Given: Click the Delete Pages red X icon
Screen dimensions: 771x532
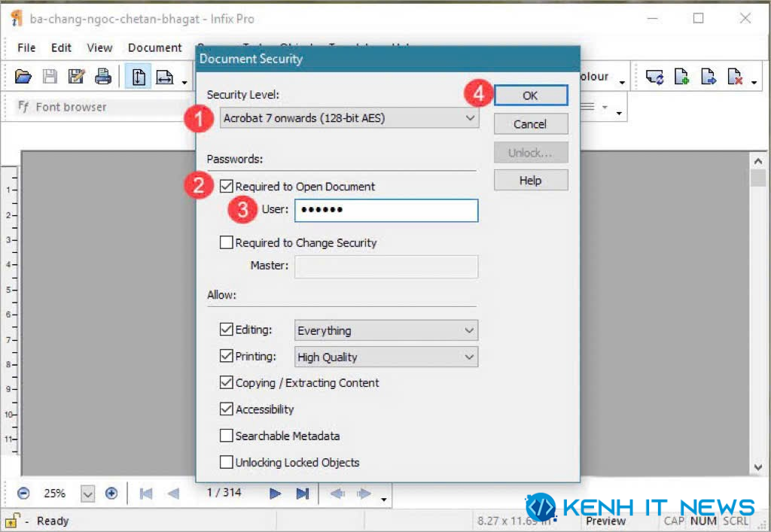Looking at the screenshot, I should coord(735,77).
